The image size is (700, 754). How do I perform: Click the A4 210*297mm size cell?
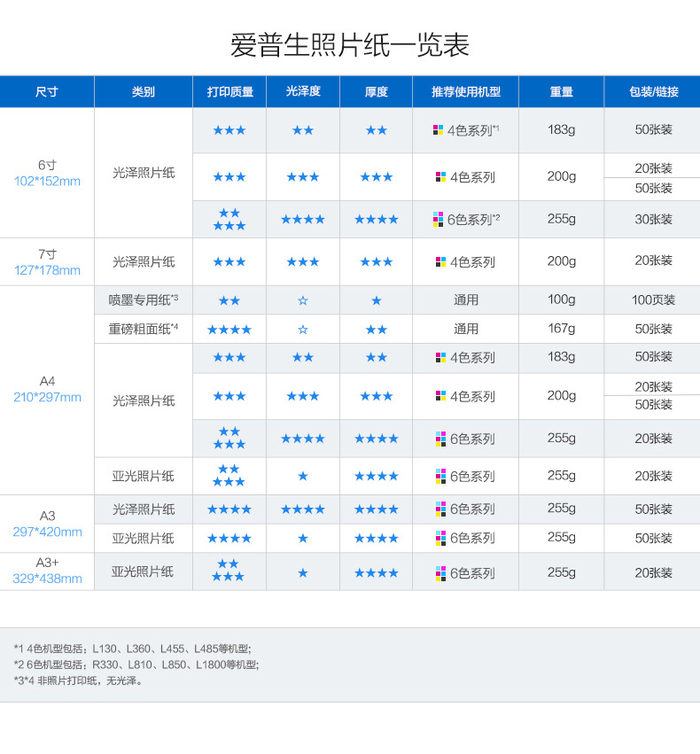click(47, 389)
